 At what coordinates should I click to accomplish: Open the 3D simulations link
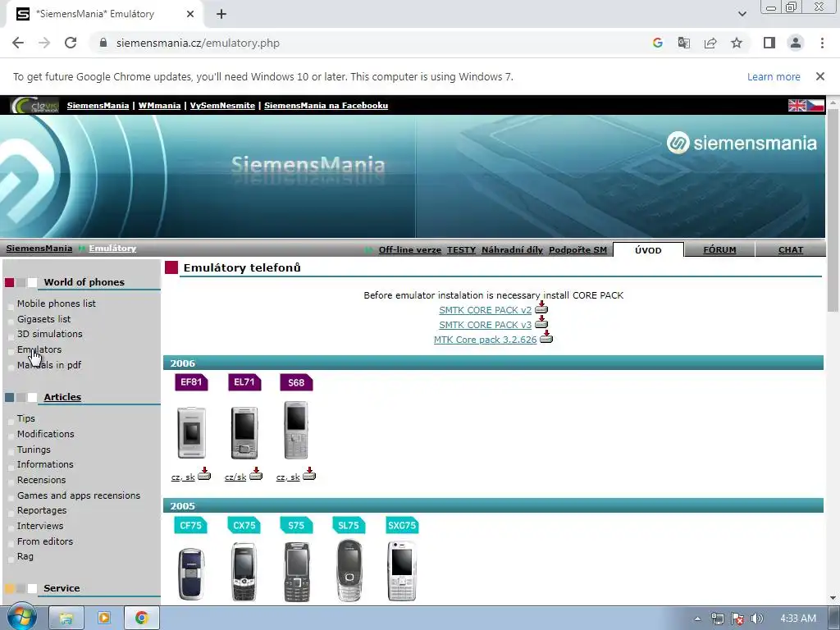[50, 334]
